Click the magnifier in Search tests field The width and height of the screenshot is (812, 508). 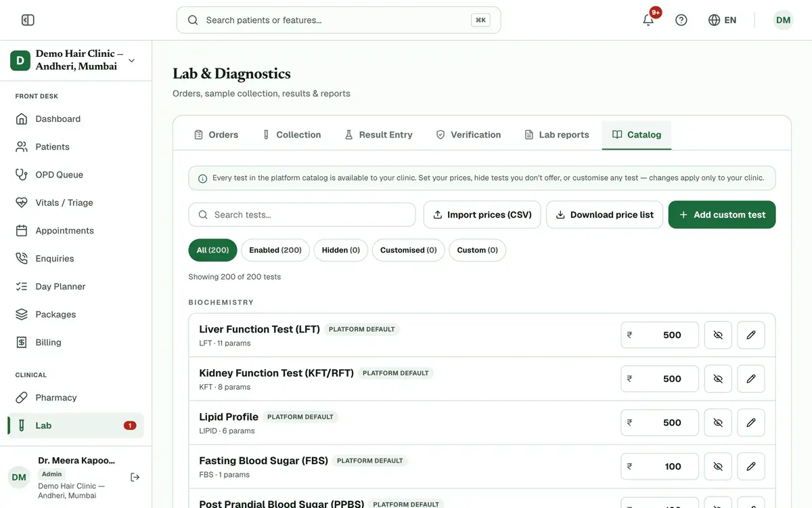tap(203, 215)
